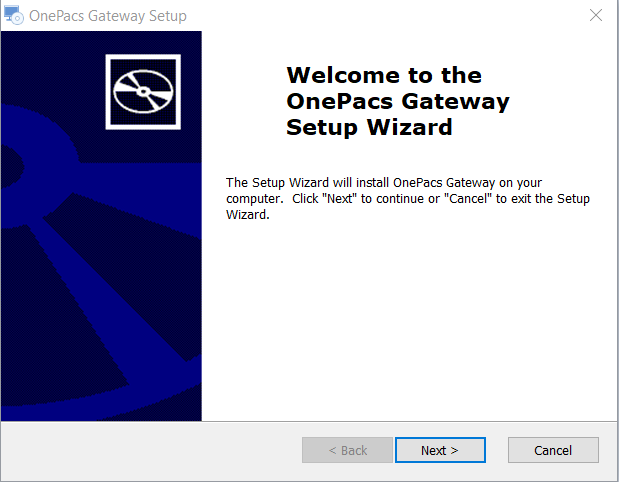Click the disc logo in the banner

tap(143, 92)
